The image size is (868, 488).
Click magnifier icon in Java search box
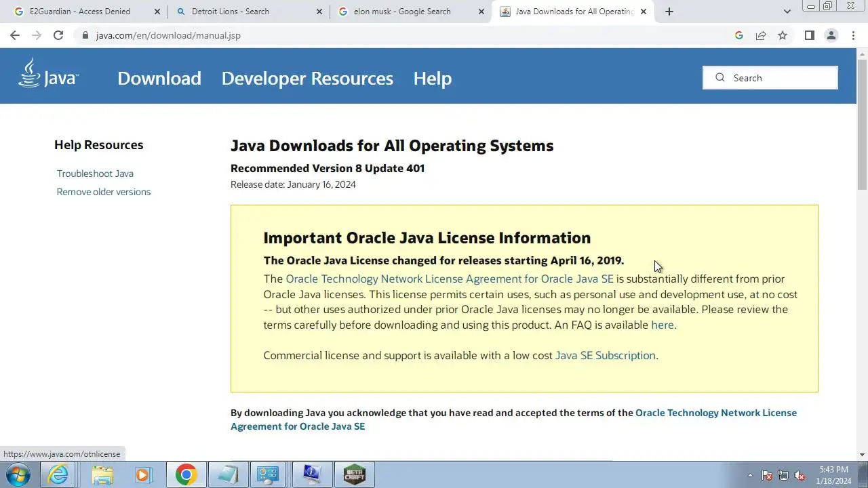point(720,77)
